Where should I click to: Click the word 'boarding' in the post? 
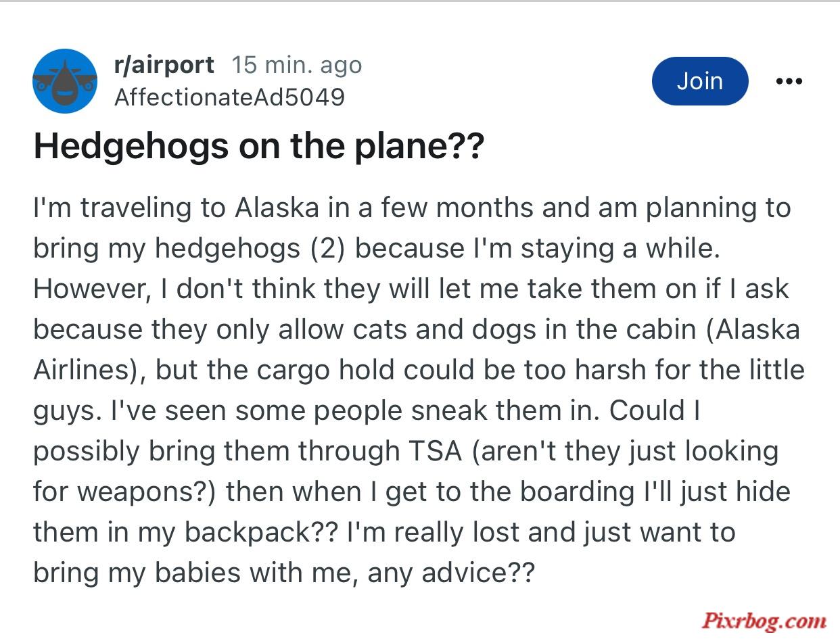click(578, 492)
